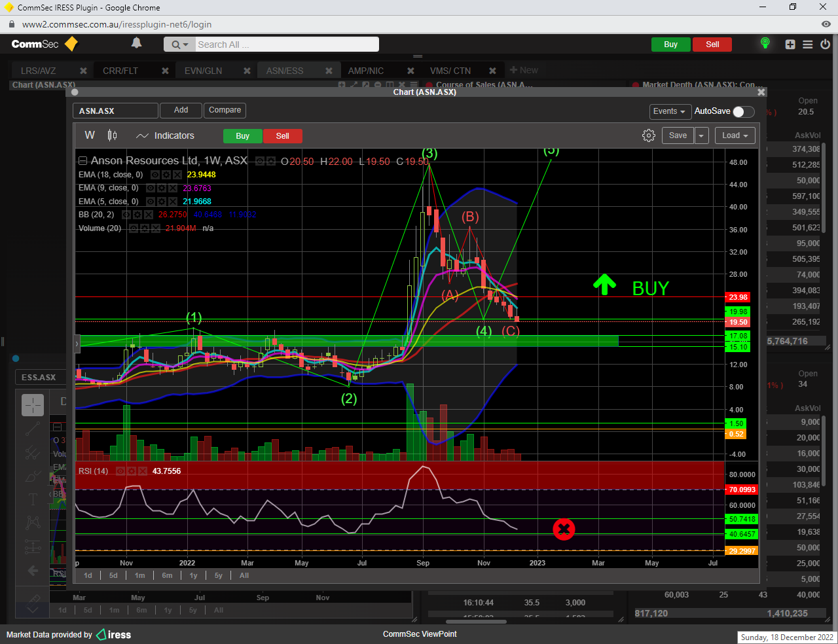Expand the left-edge chart side panel
838x644 pixels.
77,343
